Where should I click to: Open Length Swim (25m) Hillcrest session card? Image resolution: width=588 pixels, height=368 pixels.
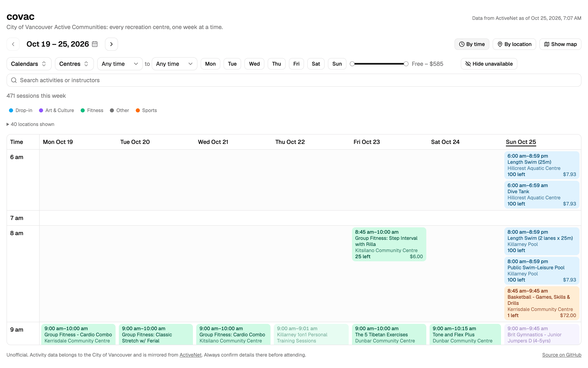[542, 165]
